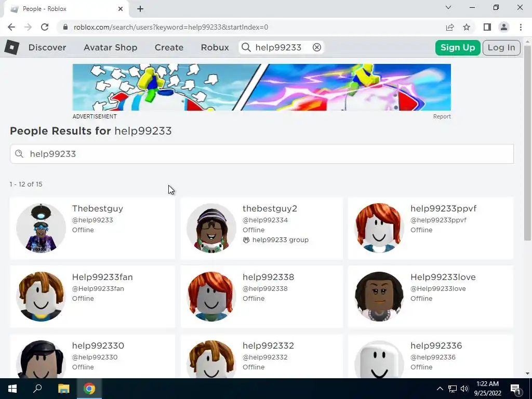
Task: Click the share page icon in address bar
Action: click(450, 27)
